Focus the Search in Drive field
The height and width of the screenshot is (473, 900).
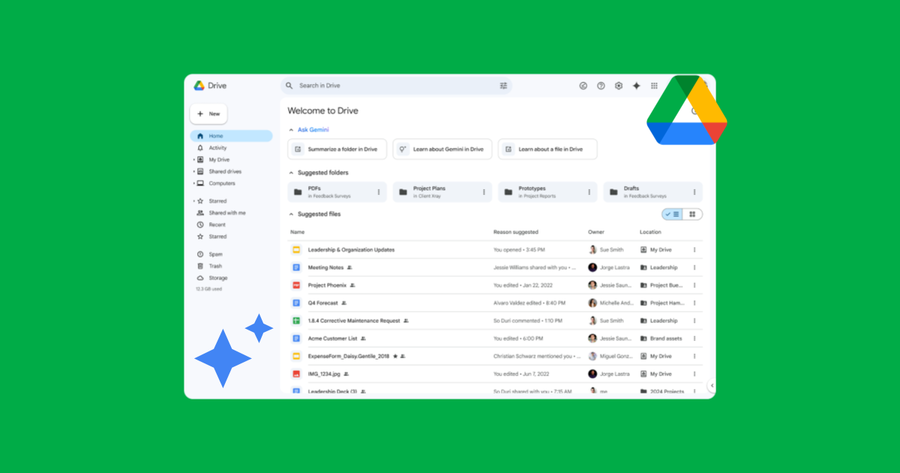396,86
